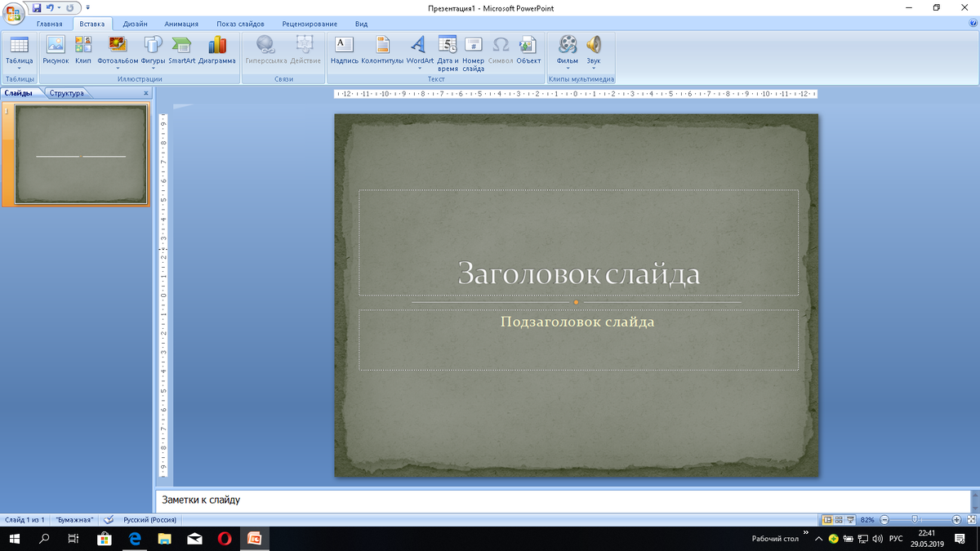
Task: Click in the Заметки к слайду notes
Action: pos(563,500)
